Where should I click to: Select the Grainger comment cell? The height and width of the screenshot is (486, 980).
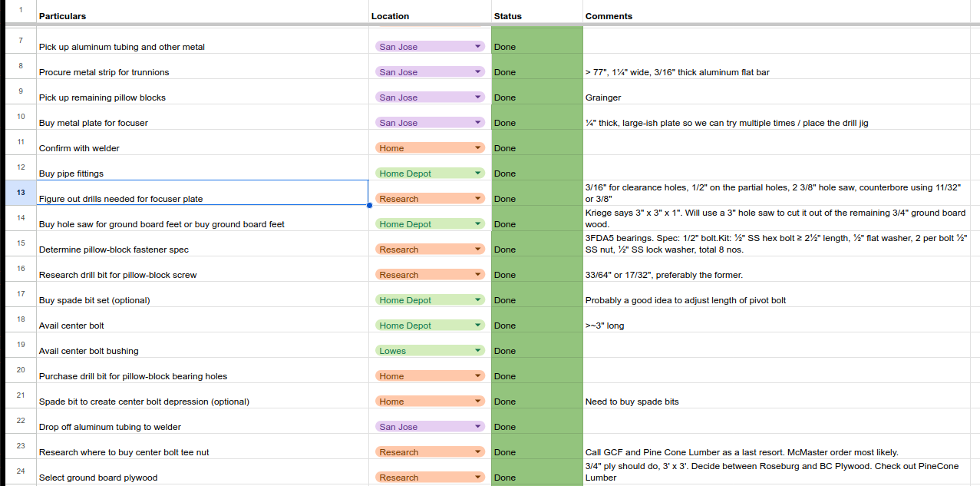[780, 98]
